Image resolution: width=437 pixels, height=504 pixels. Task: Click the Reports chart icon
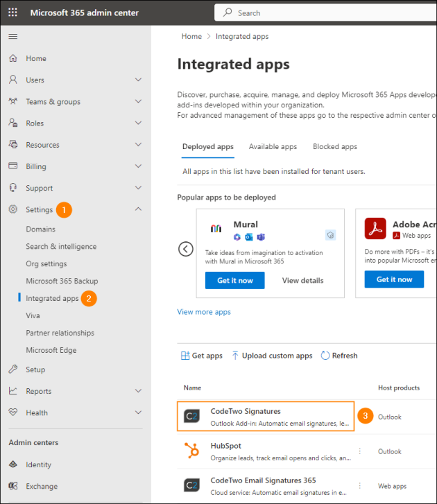pos(13,390)
